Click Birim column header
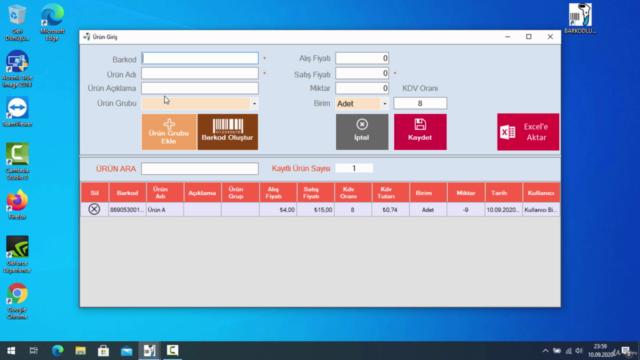This screenshot has height=360, width=640. 428,193
